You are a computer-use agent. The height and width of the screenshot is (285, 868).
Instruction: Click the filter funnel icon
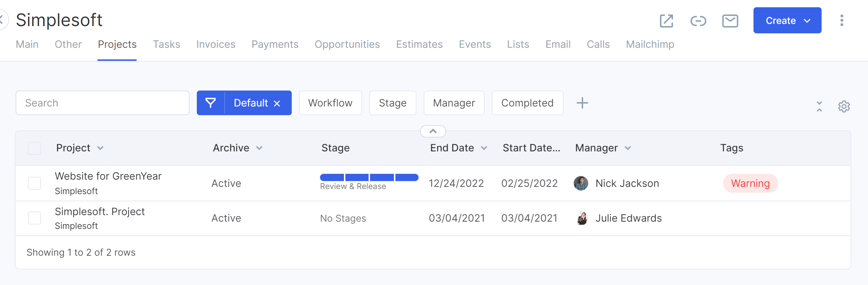(211, 103)
